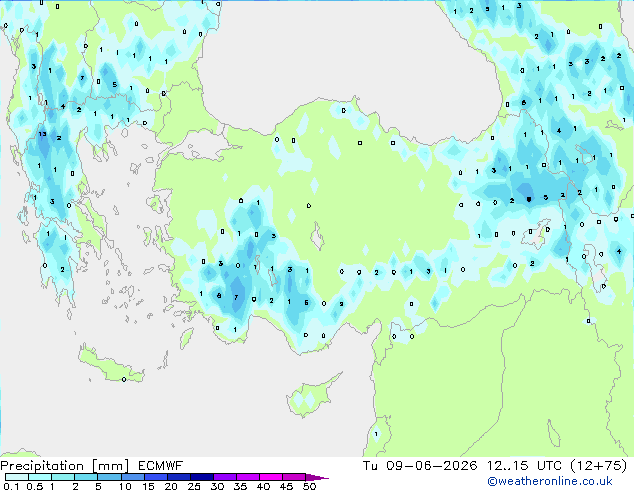Click the 35–40 mm magenta legend swatch
This screenshot has width=634, height=490.
[247, 477]
